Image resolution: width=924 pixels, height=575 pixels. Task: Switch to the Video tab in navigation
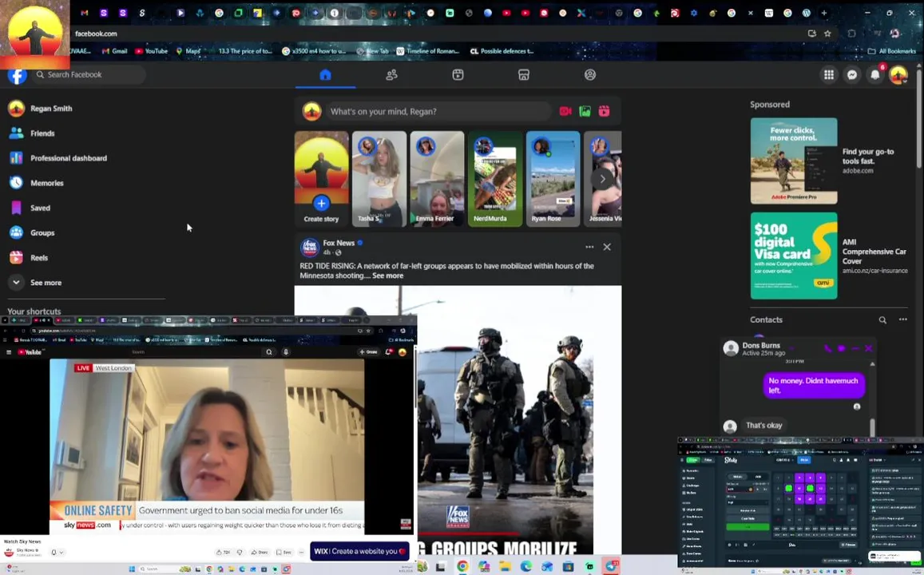tap(458, 75)
